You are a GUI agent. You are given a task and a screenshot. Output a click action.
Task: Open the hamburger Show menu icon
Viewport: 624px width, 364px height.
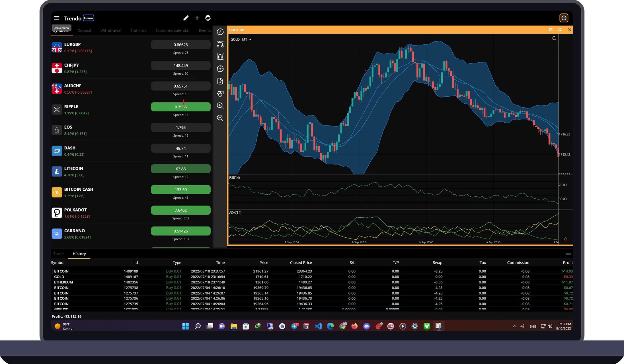click(x=57, y=18)
